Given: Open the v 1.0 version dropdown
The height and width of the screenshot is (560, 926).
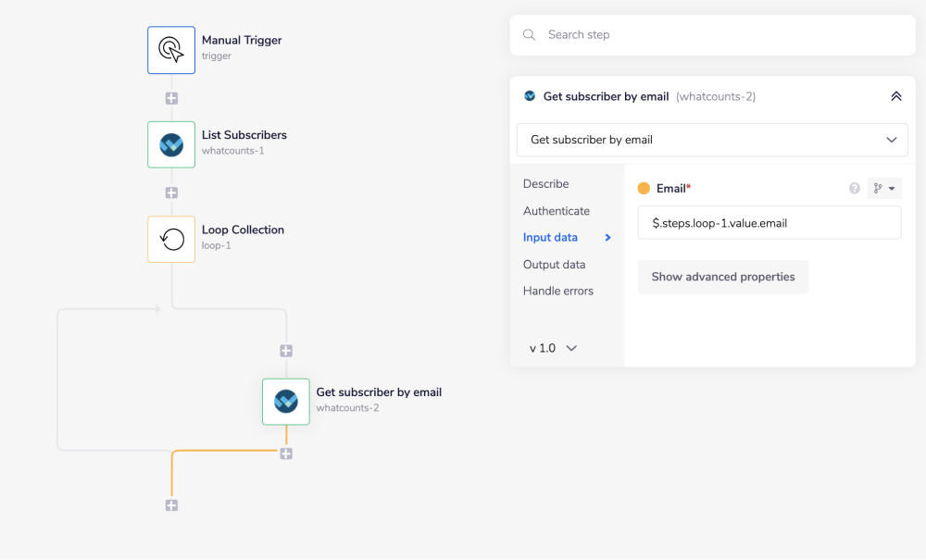Looking at the screenshot, I should (x=554, y=348).
